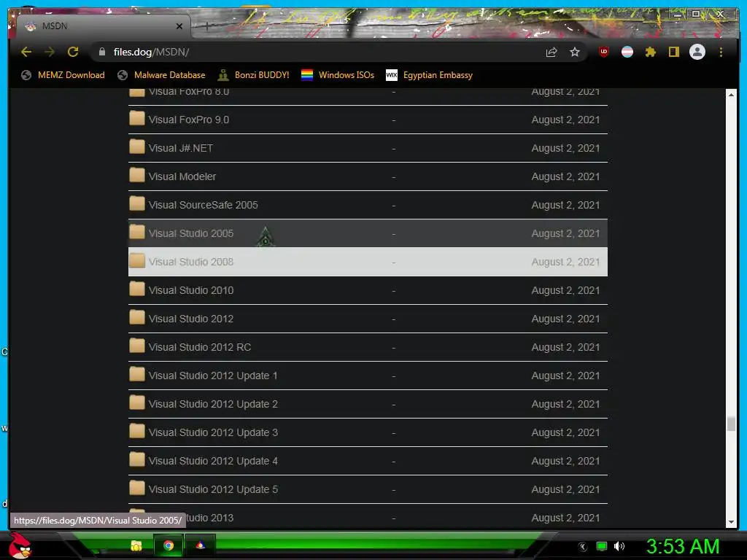Show hidden tray icons arrow
This screenshot has width=747, height=560.
[583, 547]
